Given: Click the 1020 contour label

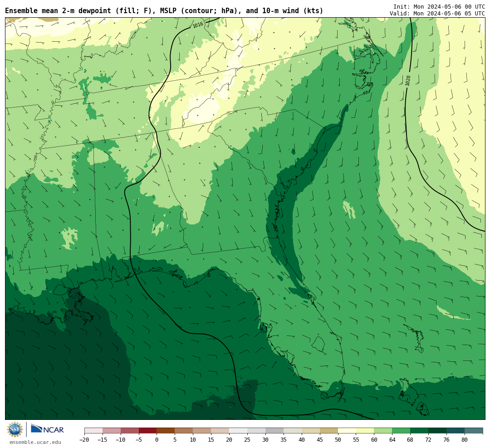Looking at the screenshot, I should point(407,81).
